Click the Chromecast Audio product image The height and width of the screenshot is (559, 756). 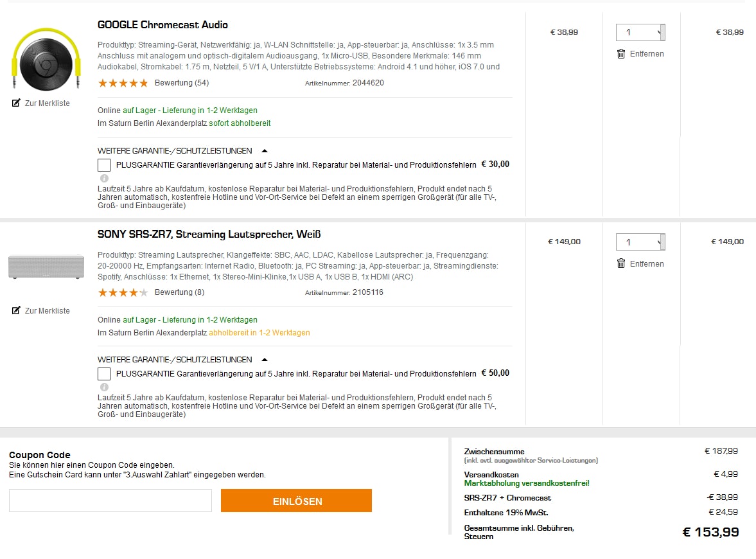44,59
